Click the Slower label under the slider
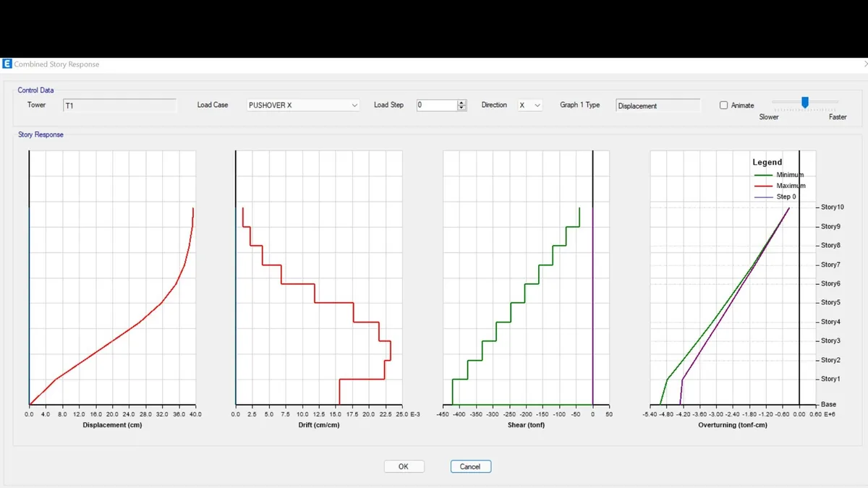Screen dimensions: 868x488 pos(769,116)
